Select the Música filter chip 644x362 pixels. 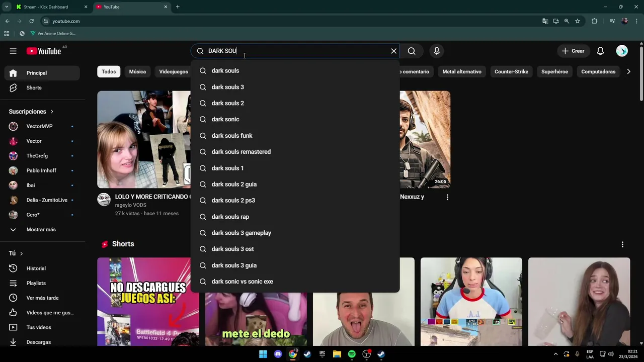tap(137, 71)
